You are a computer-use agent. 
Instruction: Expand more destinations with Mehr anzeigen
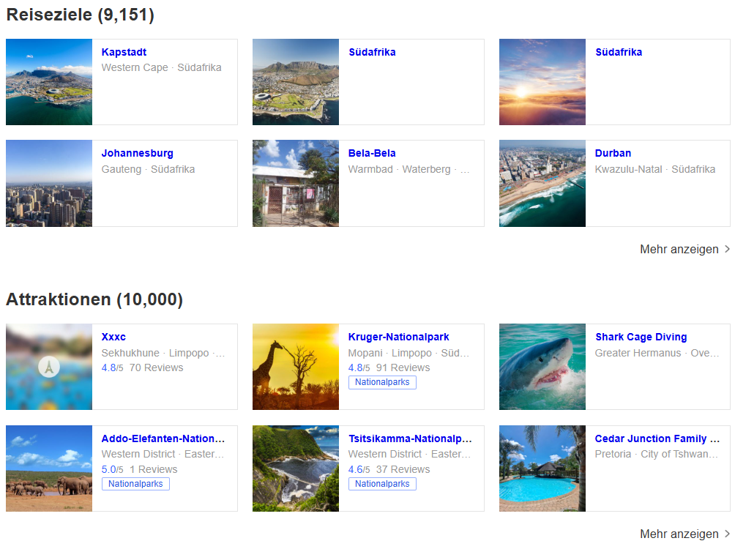pos(684,250)
